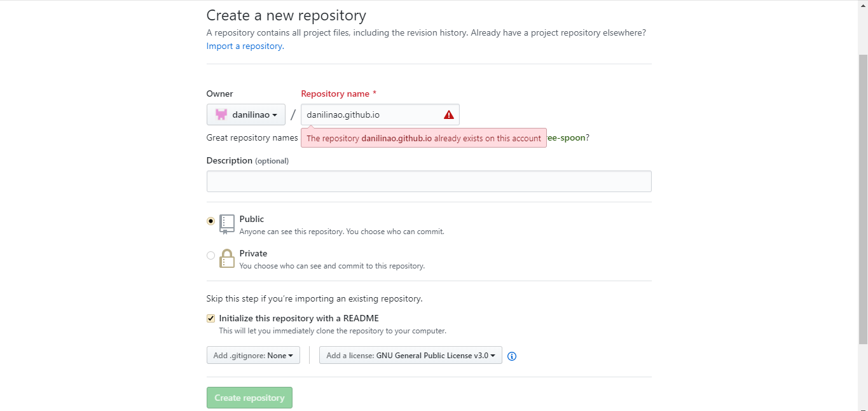The width and height of the screenshot is (868, 411).
Task: Click the Private option label text
Action: (253, 253)
